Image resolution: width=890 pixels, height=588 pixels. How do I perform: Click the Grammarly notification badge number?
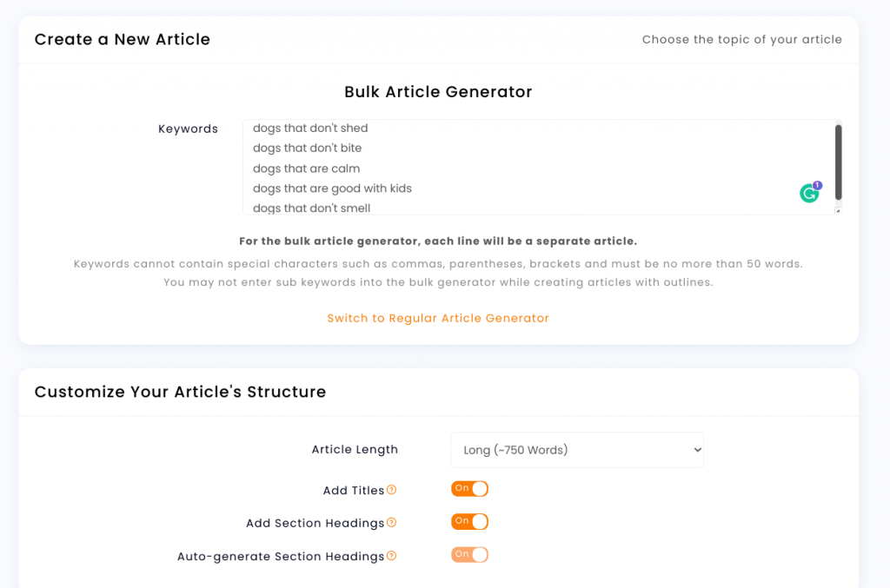point(817,185)
